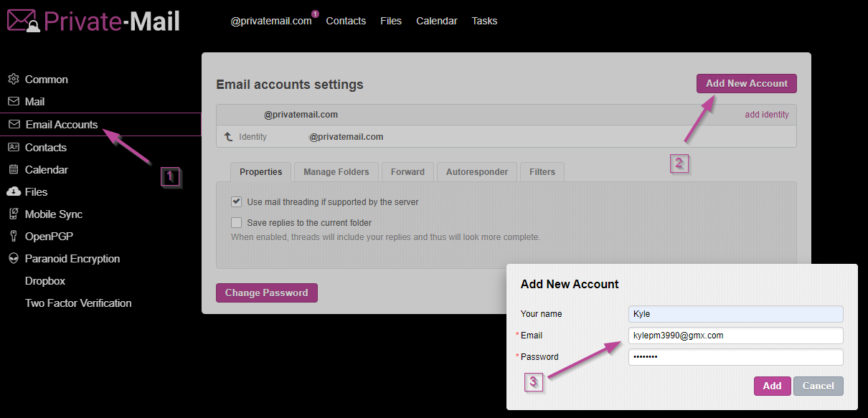Select the Paranoid Encryption alien icon
868x418 pixels.
pos(13,259)
